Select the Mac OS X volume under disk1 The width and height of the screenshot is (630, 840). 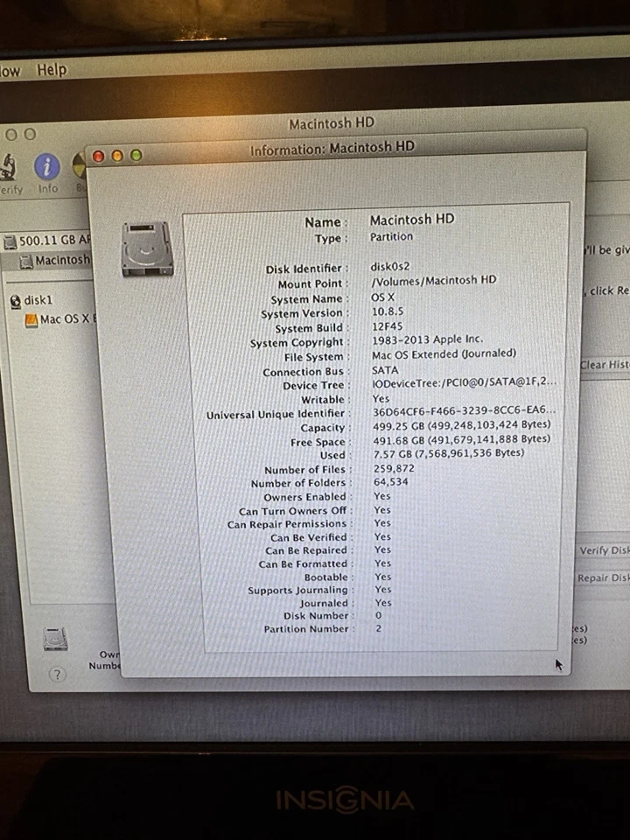coord(61,319)
